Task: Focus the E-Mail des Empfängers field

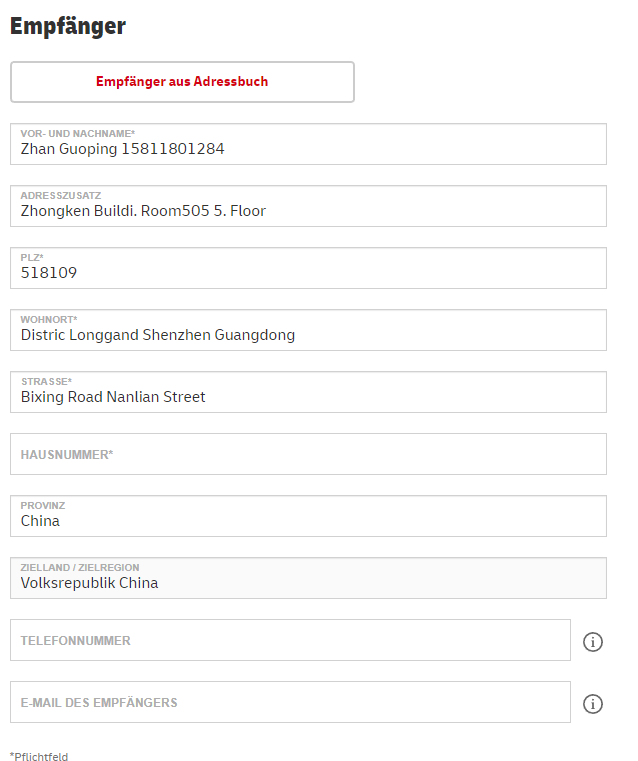Action: (x=290, y=702)
